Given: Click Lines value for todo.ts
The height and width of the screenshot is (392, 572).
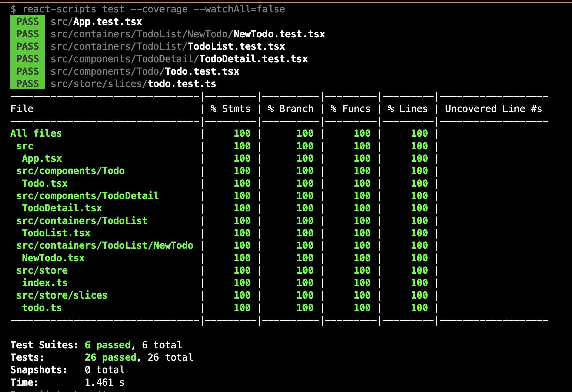Looking at the screenshot, I should click(420, 308).
